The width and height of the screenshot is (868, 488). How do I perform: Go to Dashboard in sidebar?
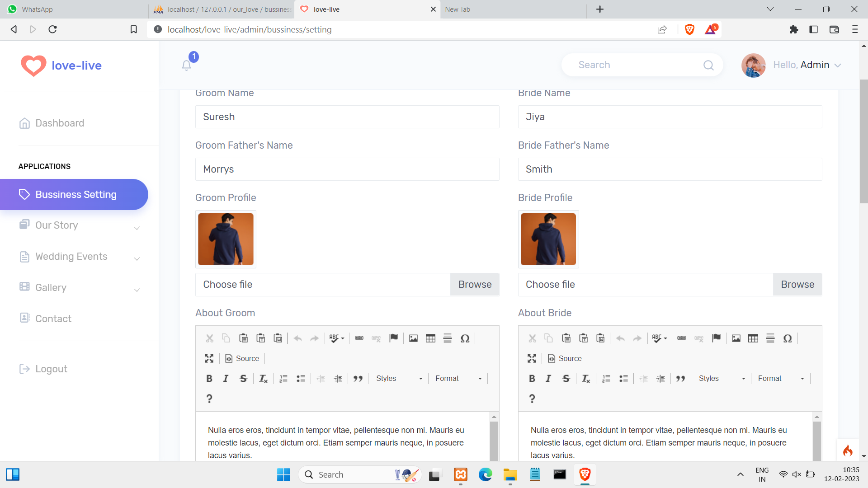[52, 123]
